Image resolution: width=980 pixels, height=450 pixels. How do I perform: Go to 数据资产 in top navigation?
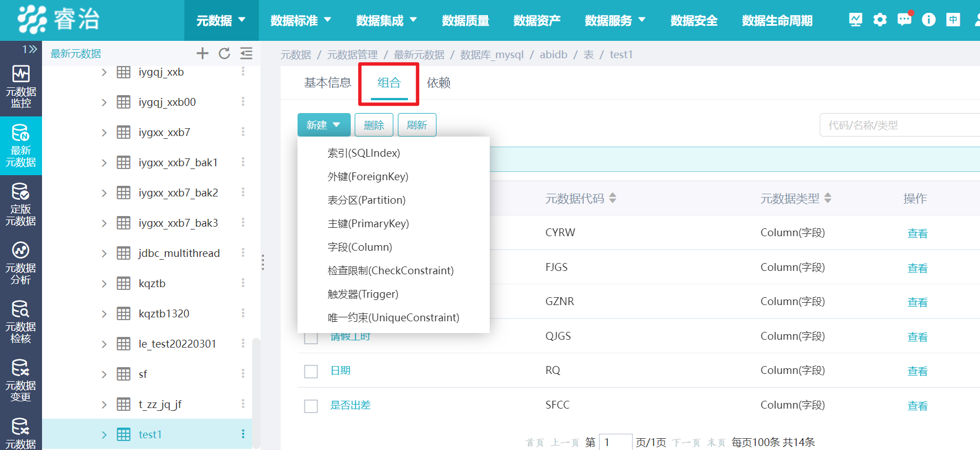(537, 21)
